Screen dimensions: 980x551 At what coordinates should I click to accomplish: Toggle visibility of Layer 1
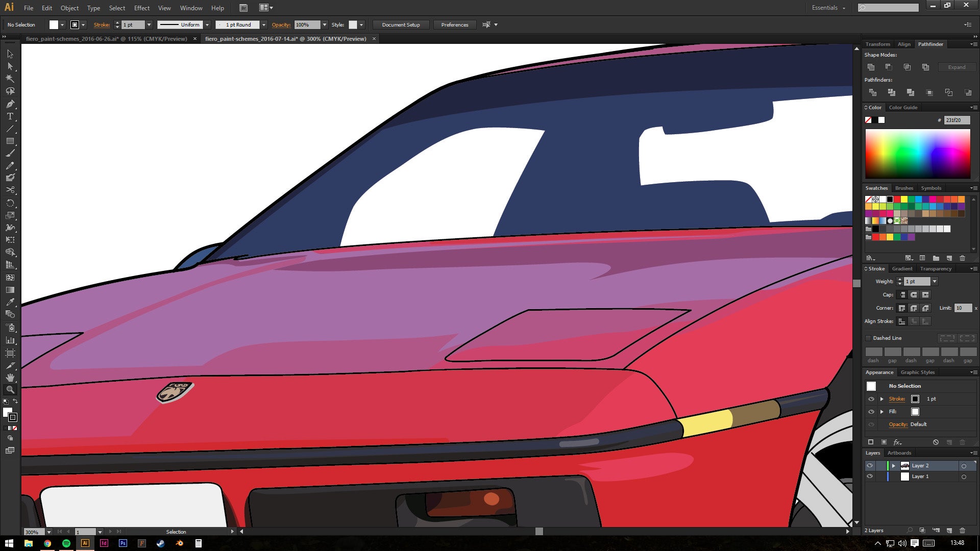[870, 477]
